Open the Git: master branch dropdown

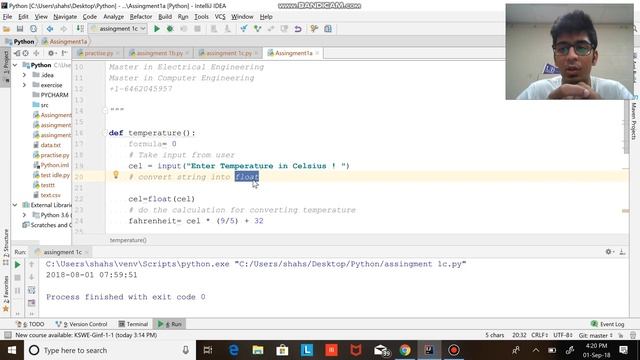[596, 335]
